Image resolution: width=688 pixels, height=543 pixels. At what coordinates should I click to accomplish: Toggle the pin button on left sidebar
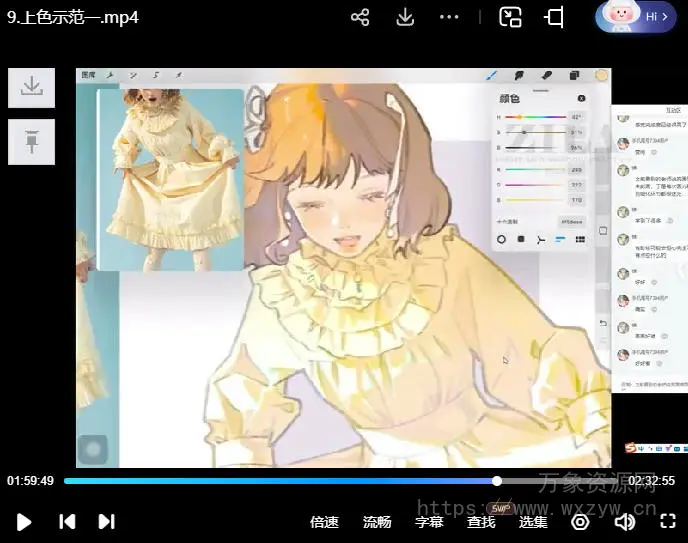tap(31, 142)
